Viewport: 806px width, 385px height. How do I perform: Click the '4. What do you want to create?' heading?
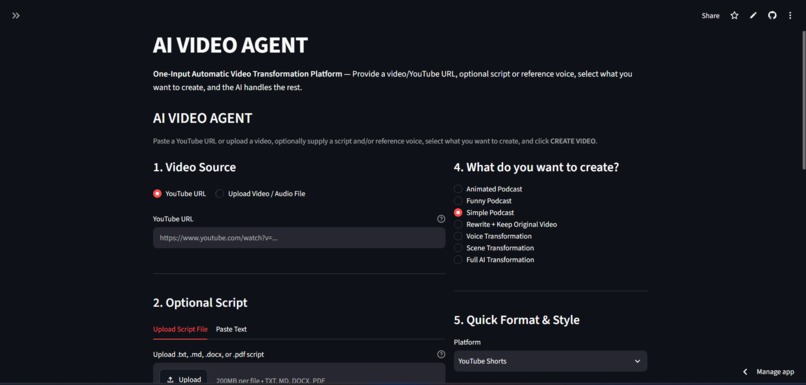point(536,168)
